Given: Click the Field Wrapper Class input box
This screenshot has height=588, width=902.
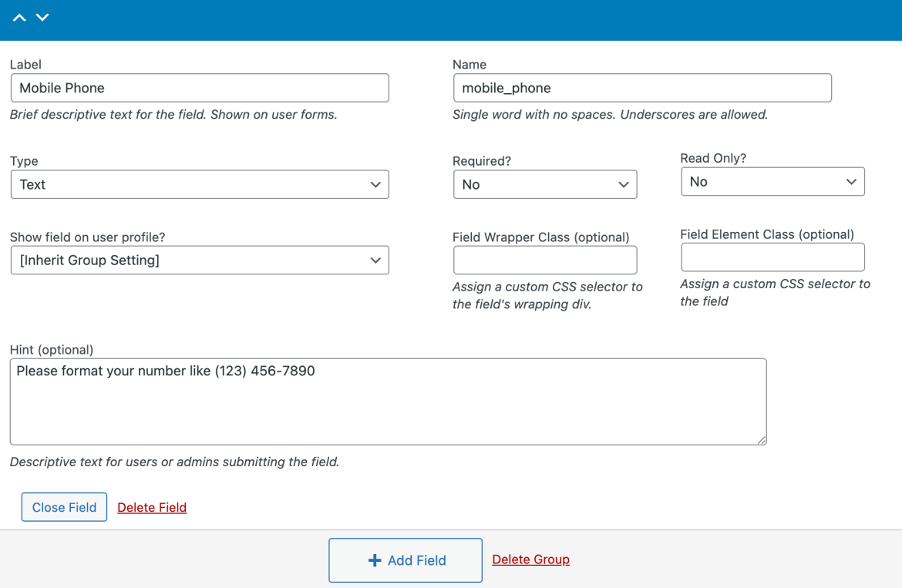Looking at the screenshot, I should pos(545,259).
